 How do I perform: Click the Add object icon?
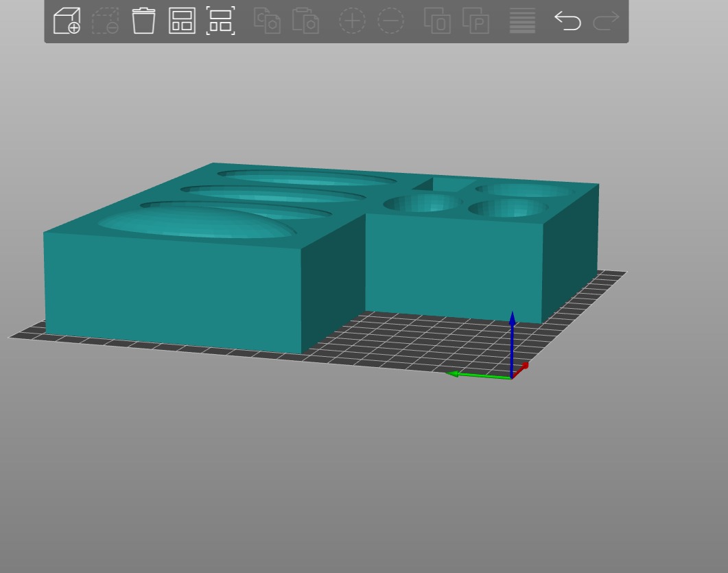[67, 21]
